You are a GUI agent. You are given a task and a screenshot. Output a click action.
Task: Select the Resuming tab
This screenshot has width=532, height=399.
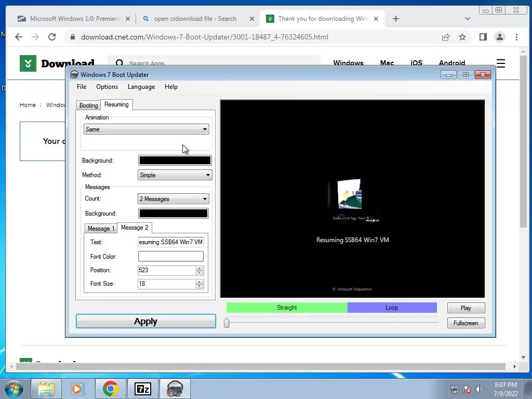(116, 104)
